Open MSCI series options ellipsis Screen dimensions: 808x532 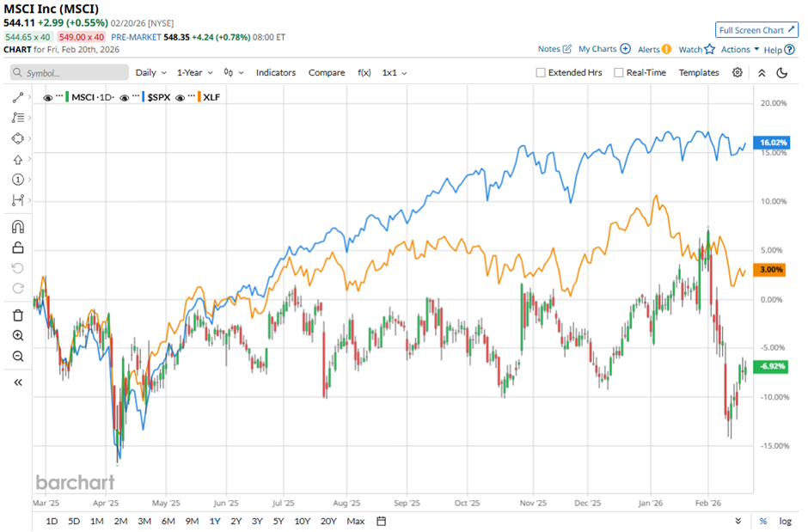(59, 95)
